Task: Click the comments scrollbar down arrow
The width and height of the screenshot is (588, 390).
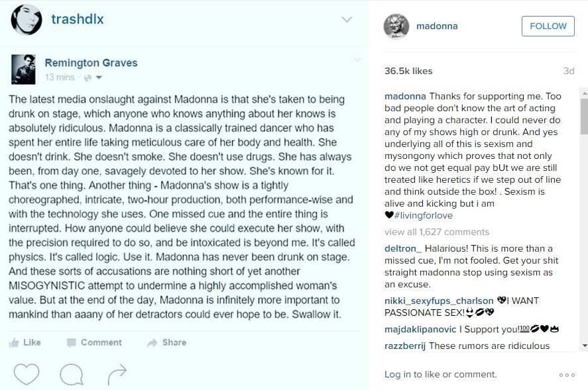Action: click(584, 346)
